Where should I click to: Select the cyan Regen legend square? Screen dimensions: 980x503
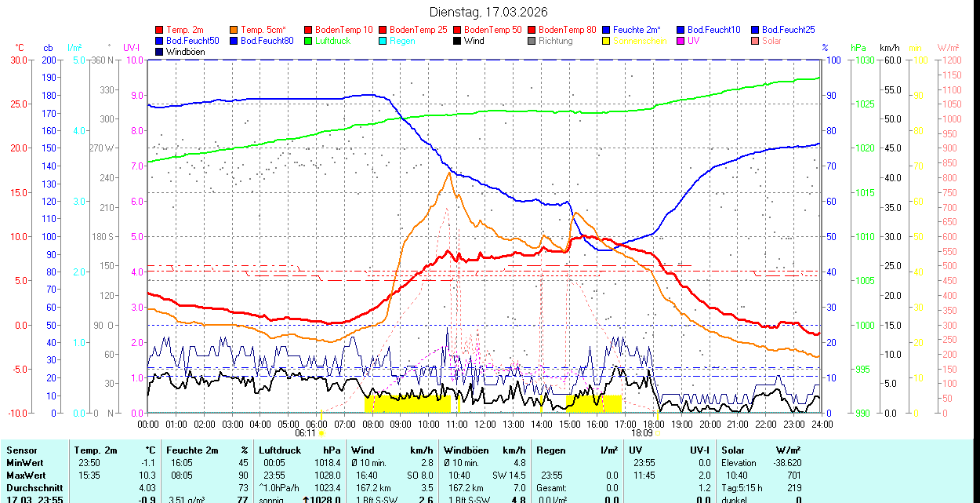[383, 41]
